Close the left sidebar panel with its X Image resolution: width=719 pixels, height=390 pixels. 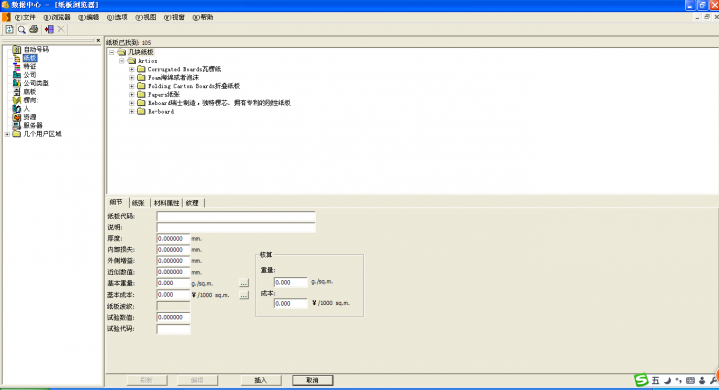tap(98, 40)
